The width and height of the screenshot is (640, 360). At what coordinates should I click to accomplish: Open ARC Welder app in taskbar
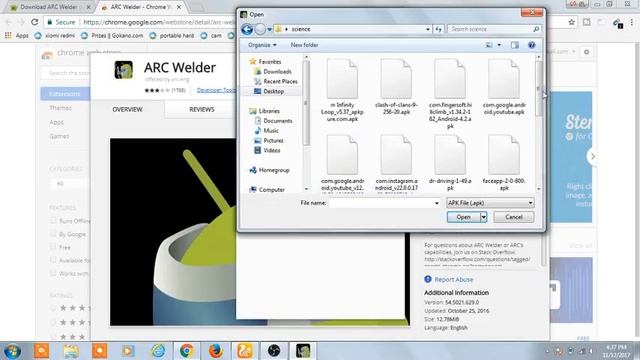(302, 351)
